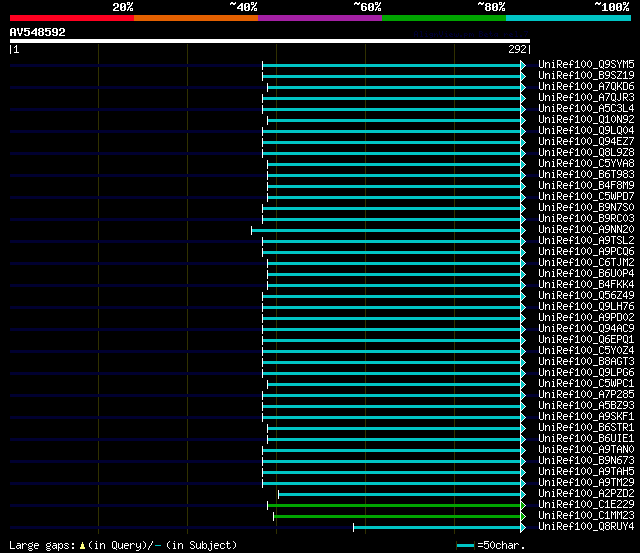
Task: Click the purple ~60% identity color band
Action: click(320, 18)
